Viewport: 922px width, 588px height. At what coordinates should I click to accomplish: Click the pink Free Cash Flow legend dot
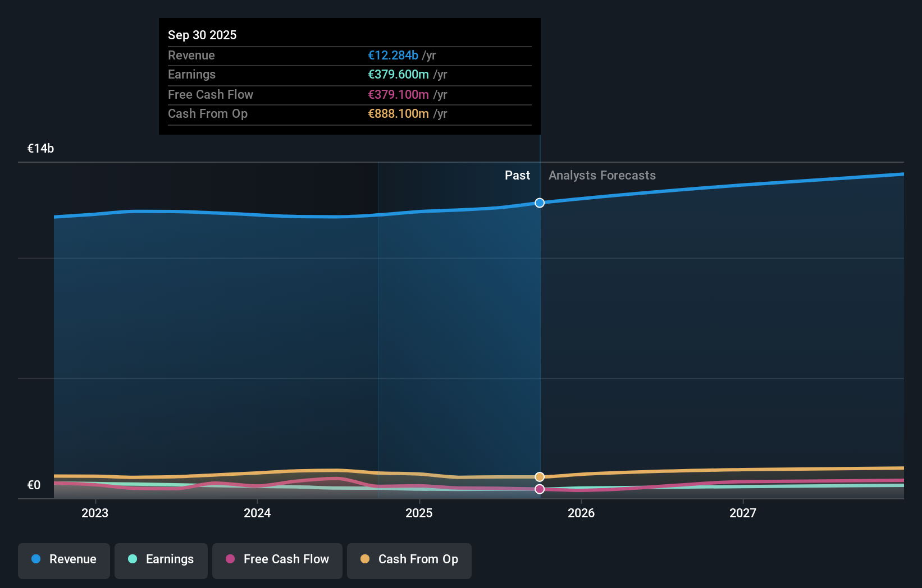coord(230,559)
